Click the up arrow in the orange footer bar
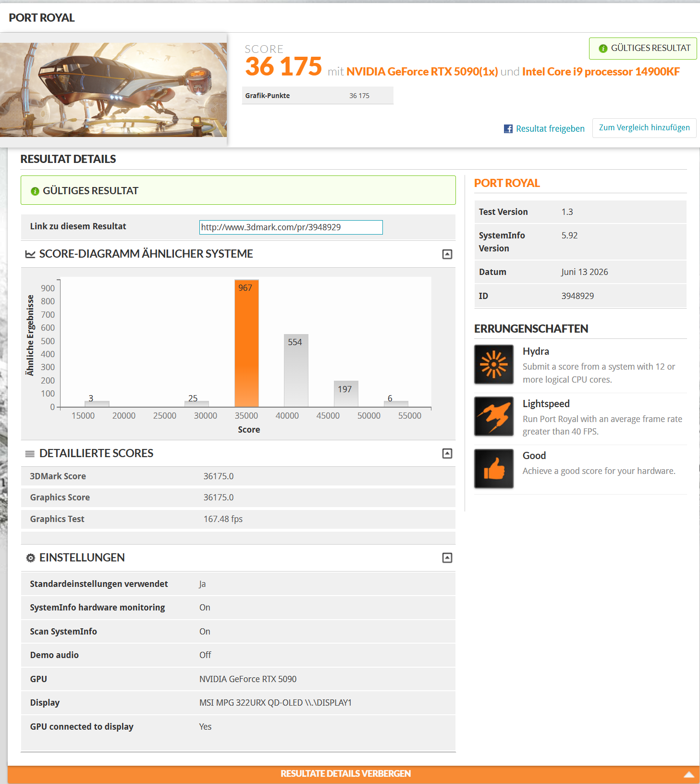Viewport: 700px width, 784px height. 689,774
